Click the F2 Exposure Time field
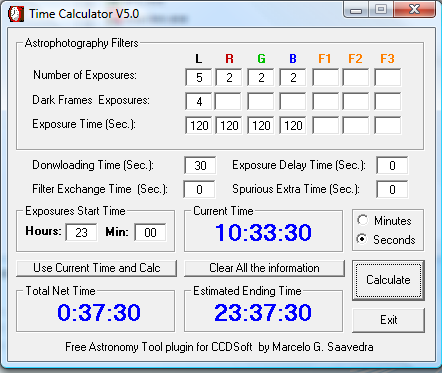 (x=356, y=125)
